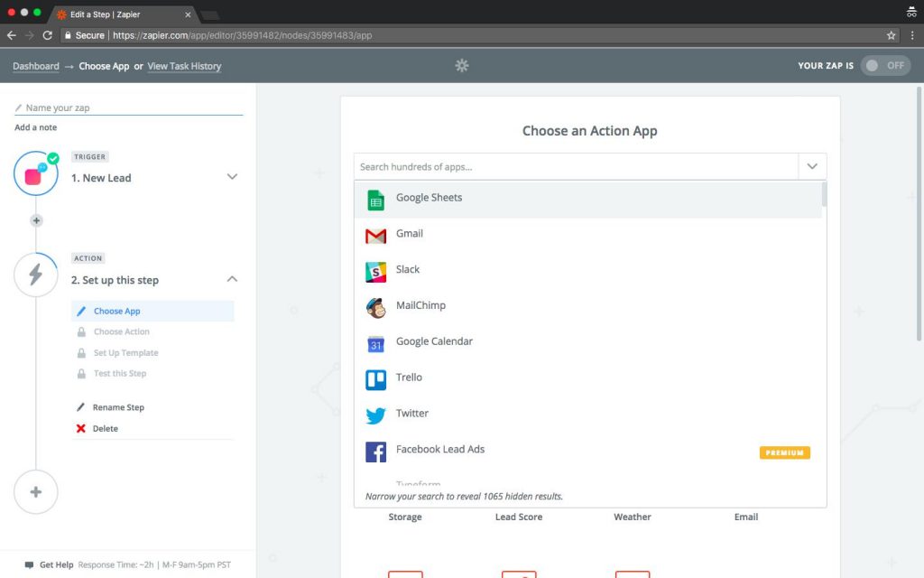Viewport: 924px width, 578px height.
Task: Collapse the Set up this step section
Action: [232, 279]
